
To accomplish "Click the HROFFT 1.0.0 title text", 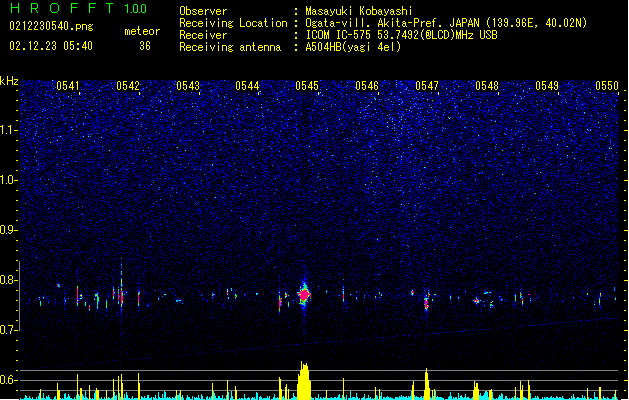I will [79, 8].
